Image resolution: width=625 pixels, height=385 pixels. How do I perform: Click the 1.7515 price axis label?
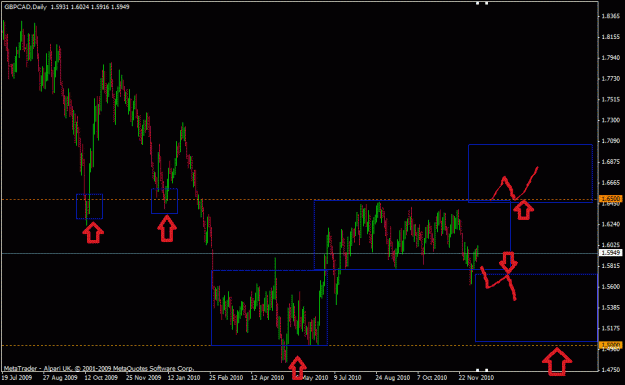click(611, 99)
